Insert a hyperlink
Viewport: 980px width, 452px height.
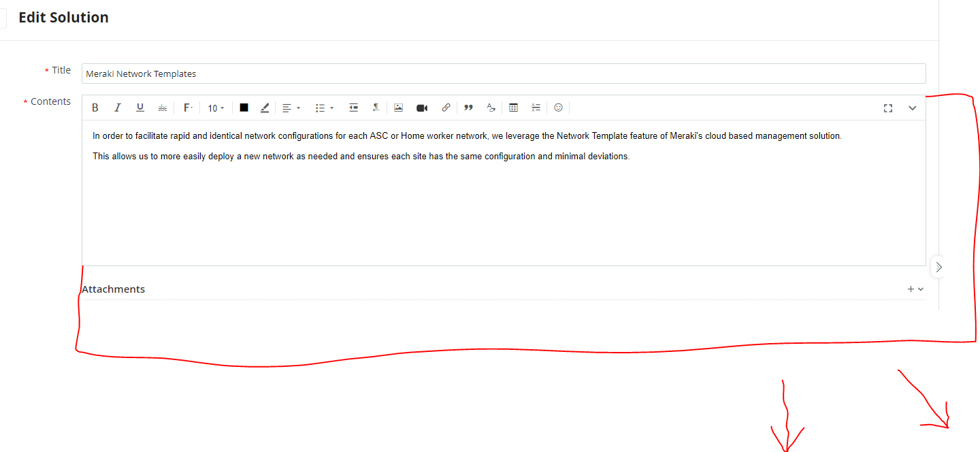(446, 108)
